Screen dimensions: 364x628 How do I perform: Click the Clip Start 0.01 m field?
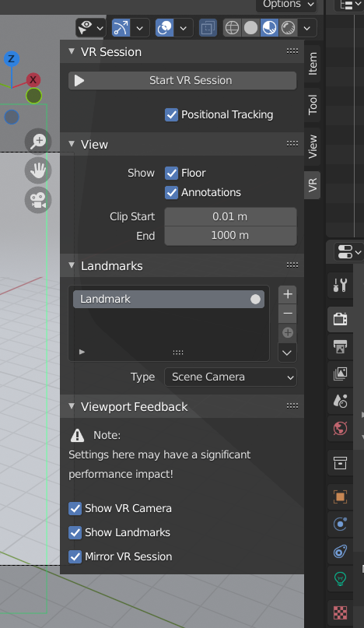coord(231,216)
